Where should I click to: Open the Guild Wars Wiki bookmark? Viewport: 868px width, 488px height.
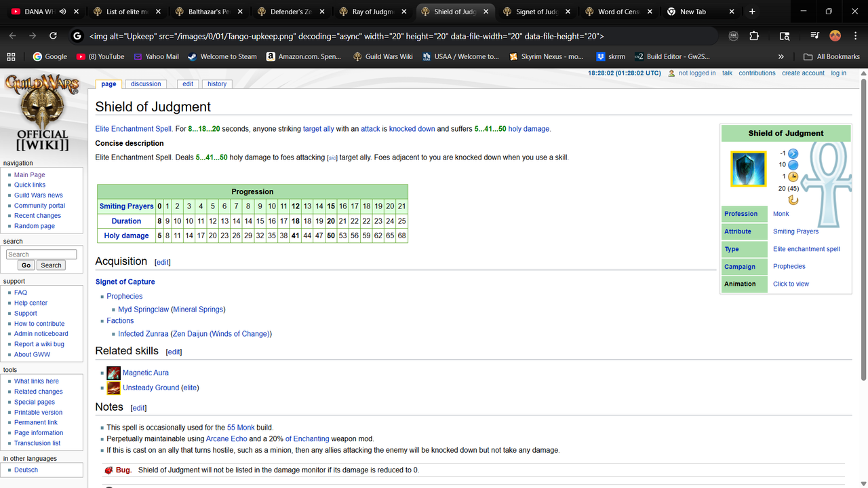[383, 56]
